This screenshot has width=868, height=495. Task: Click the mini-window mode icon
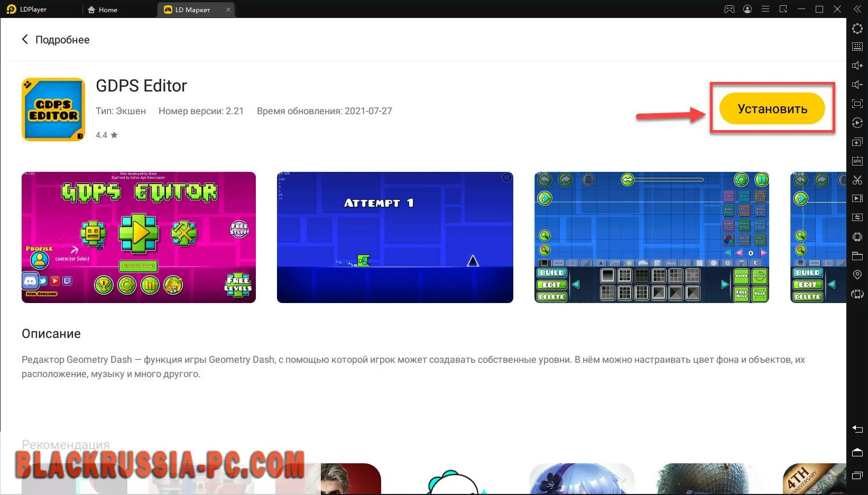783,9
